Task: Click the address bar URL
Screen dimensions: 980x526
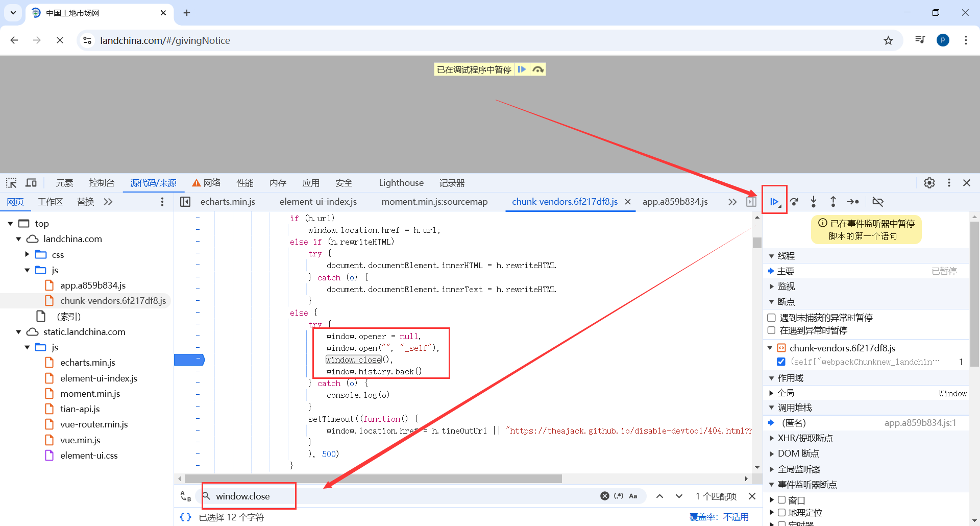Action: (x=165, y=40)
